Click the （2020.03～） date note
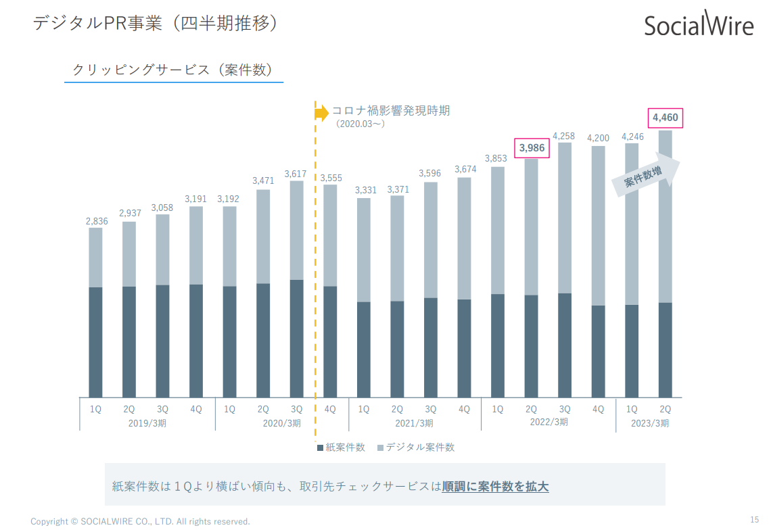This screenshot has height=532, width=769. click(x=360, y=124)
